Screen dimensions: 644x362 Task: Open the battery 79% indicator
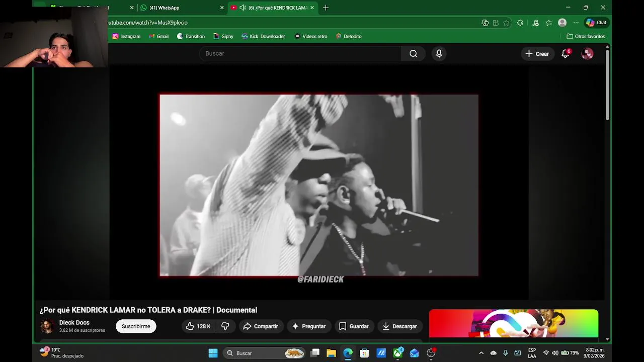tap(570, 353)
